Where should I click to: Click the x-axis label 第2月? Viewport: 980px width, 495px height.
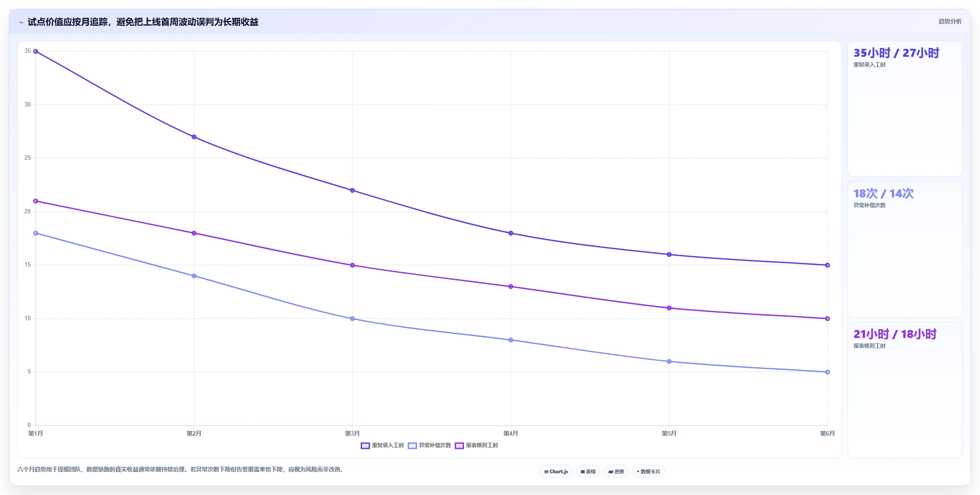pos(194,433)
